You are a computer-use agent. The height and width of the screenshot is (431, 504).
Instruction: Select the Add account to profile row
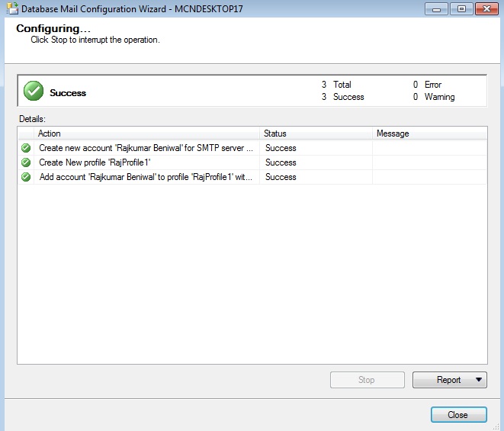coord(252,177)
